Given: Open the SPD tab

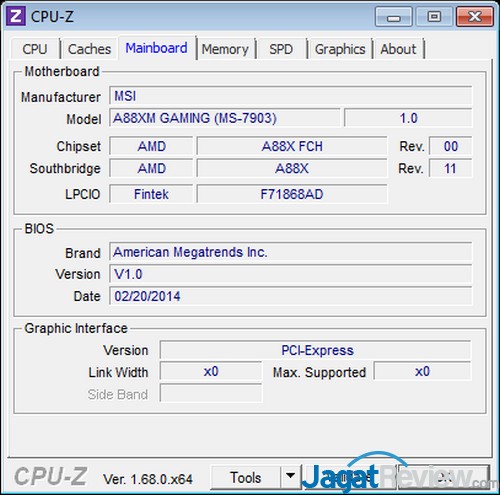Looking at the screenshot, I should pos(281,49).
